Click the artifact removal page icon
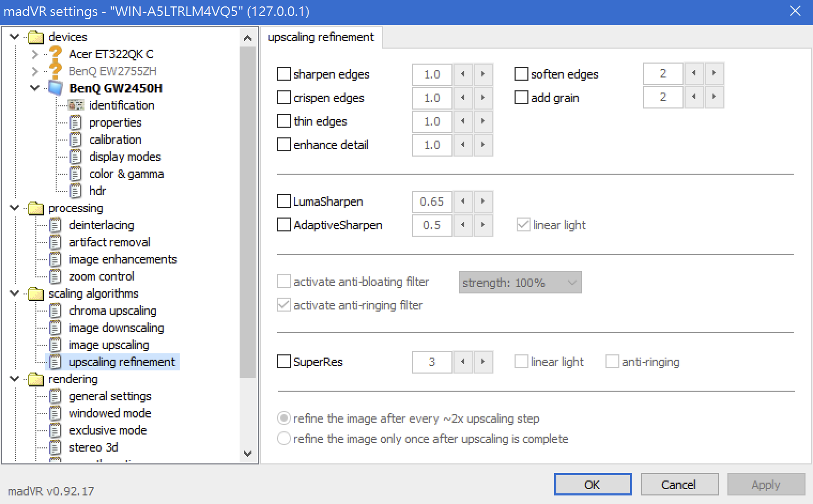Image resolution: width=813 pixels, height=504 pixels. (55, 242)
